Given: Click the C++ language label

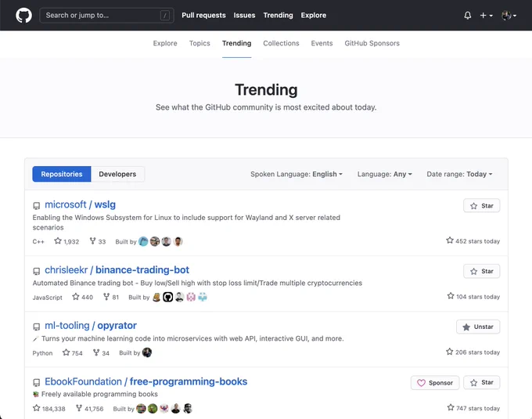Looking at the screenshot, I should click(x=38, y=242).
